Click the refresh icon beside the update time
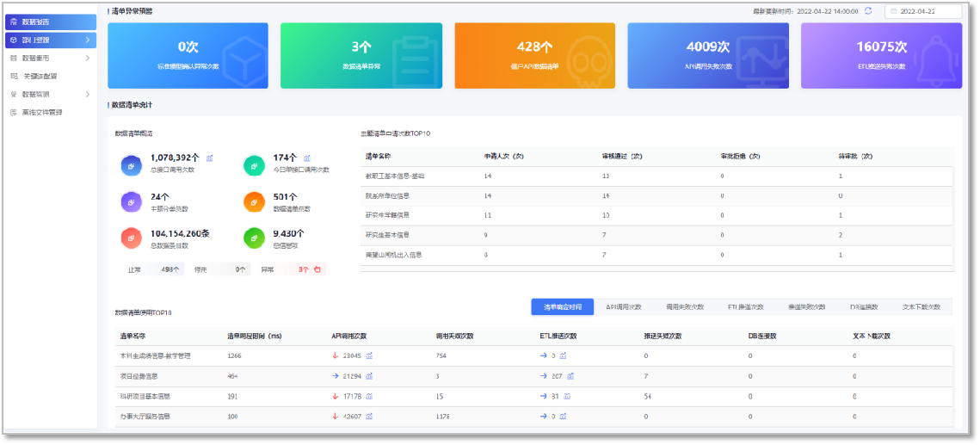980x445 pixels. (x=868, y=11)
